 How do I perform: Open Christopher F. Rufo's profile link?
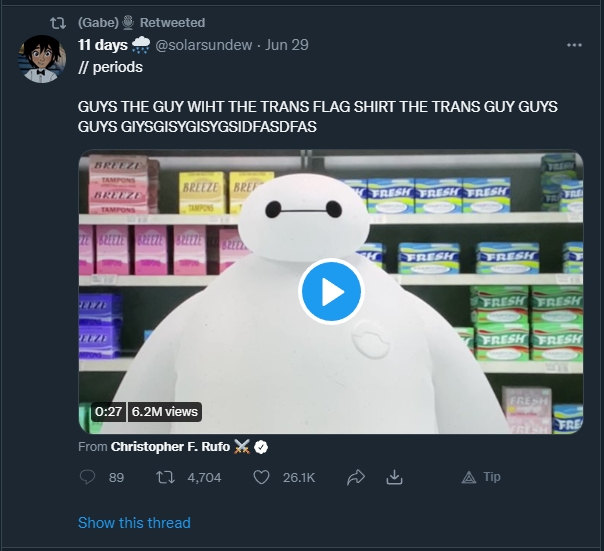170,447
